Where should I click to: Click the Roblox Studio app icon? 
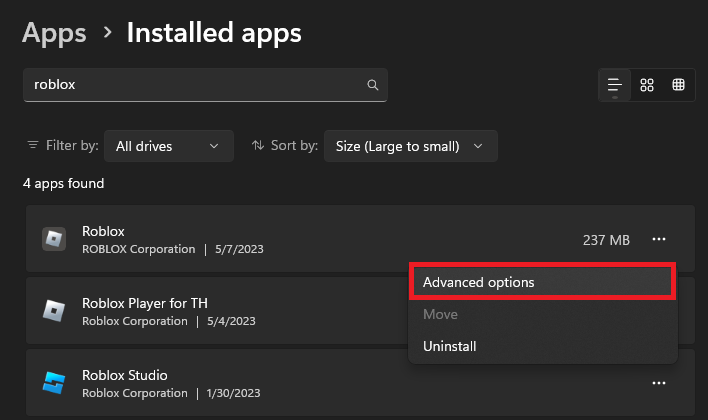coord(53,383)
